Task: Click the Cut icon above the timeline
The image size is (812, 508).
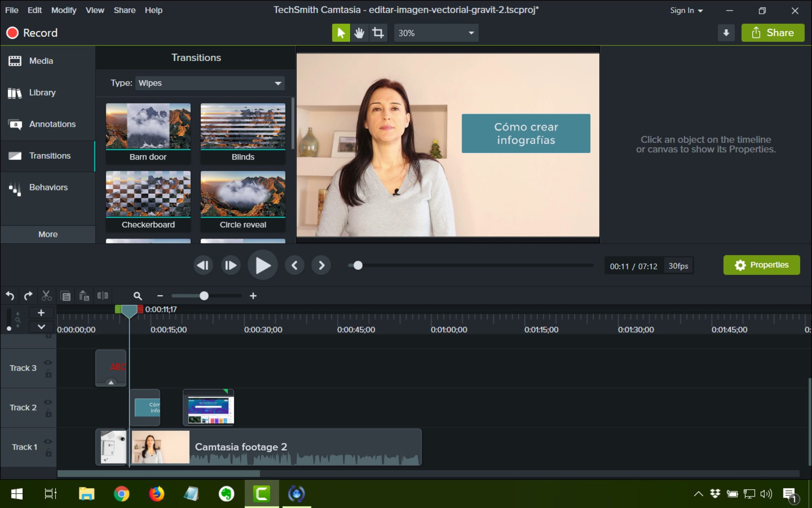Action: pos(46,295)
